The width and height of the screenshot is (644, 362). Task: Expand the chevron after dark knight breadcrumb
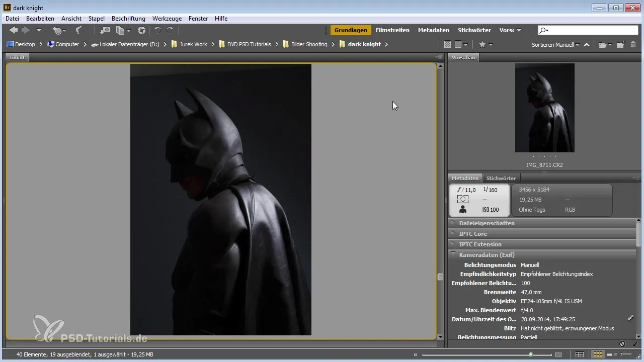pyautogui.click(x=386, y=44)
